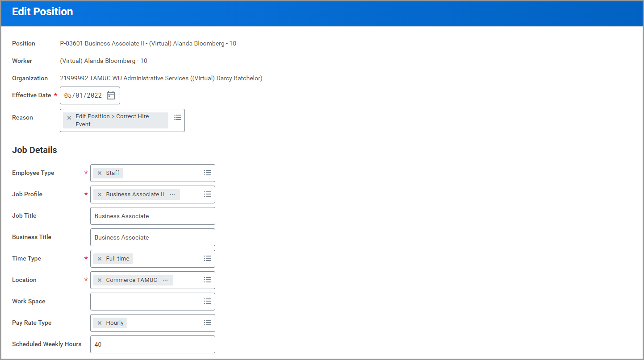Viewport: 644px width, 360px height.
Task: Open the Employee Type prompt list
Action: (x=208, y=173)
